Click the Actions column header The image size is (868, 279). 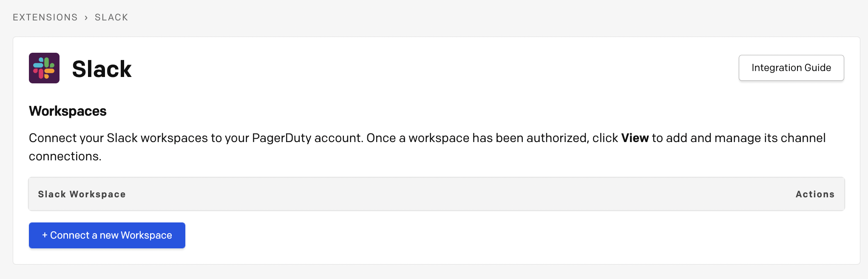click(x=815, y=194)
